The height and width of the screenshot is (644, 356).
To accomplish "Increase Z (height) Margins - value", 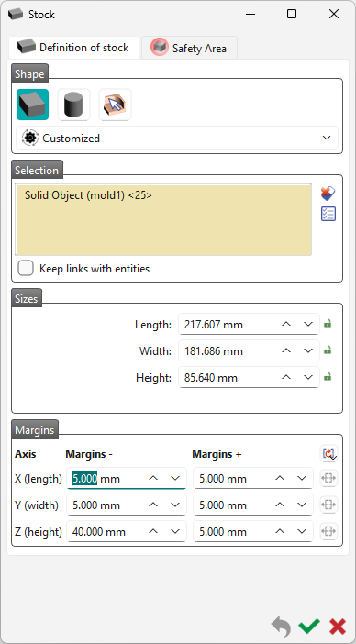I will [153, 532].
